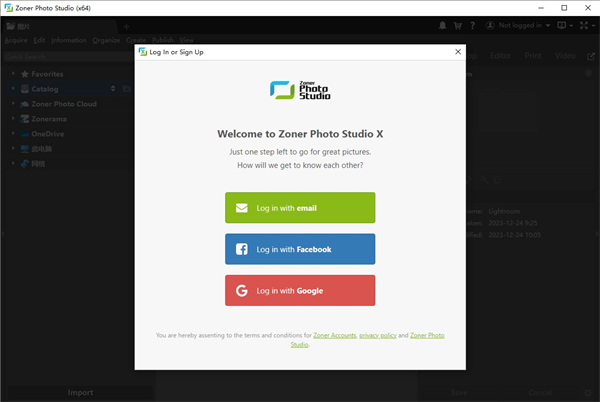
Task: Click the Facebook logo icon
Action: point(241,249)
